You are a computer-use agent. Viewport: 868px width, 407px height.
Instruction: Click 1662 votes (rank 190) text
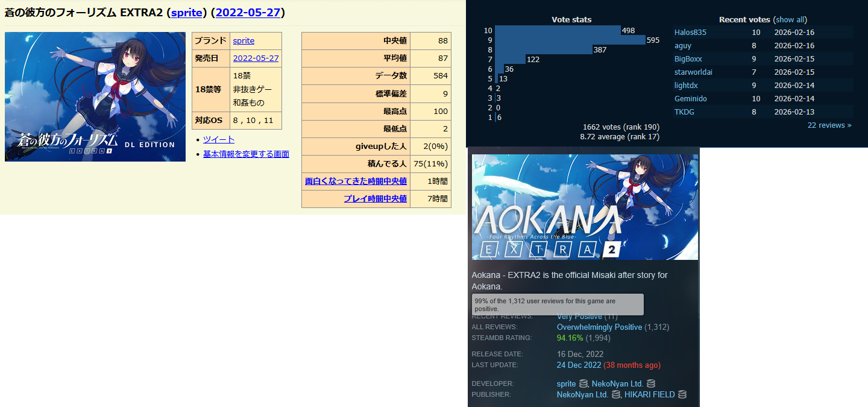click(621, 127)
